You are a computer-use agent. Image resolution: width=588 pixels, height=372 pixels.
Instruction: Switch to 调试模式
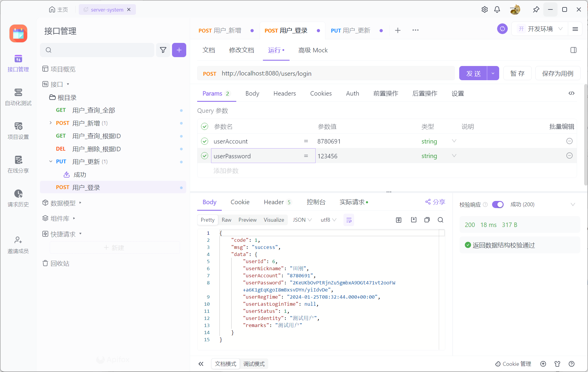coord(254,364)
